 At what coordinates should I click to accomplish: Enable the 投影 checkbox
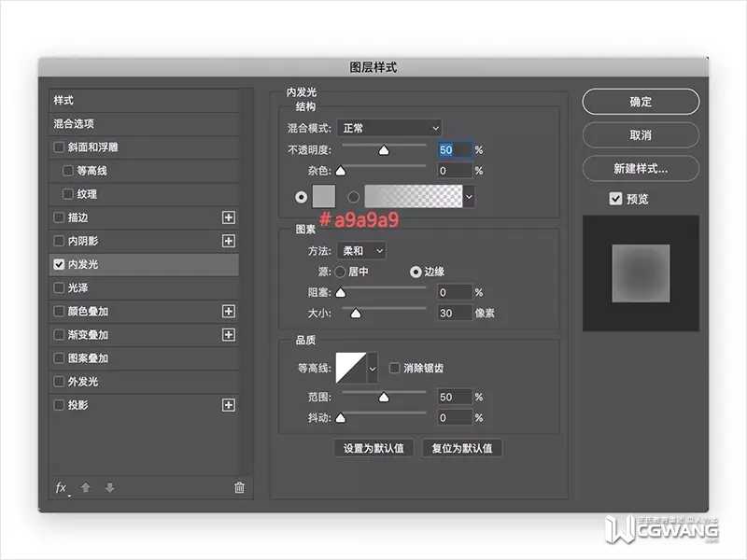click(59, 405)
